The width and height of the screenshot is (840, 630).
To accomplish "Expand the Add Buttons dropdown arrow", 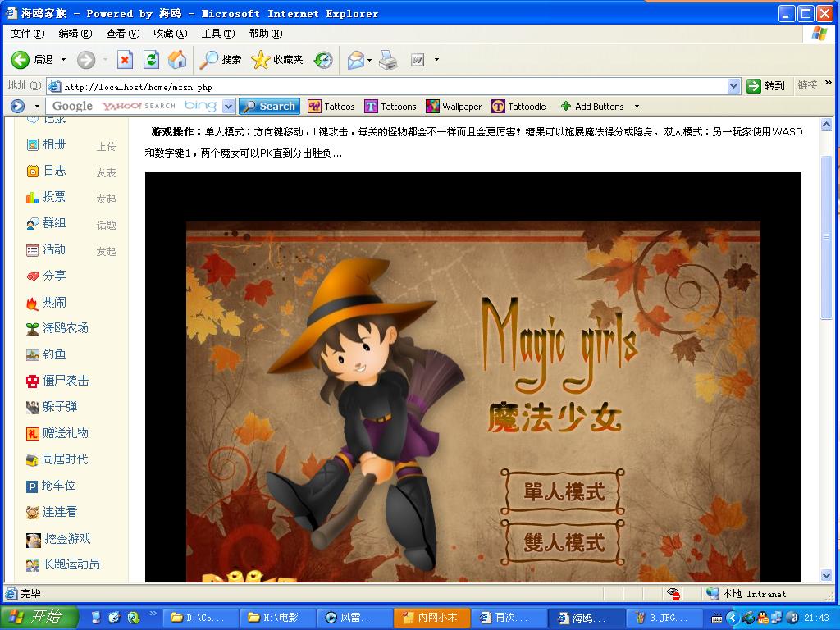I will click(x=637, y=107).
